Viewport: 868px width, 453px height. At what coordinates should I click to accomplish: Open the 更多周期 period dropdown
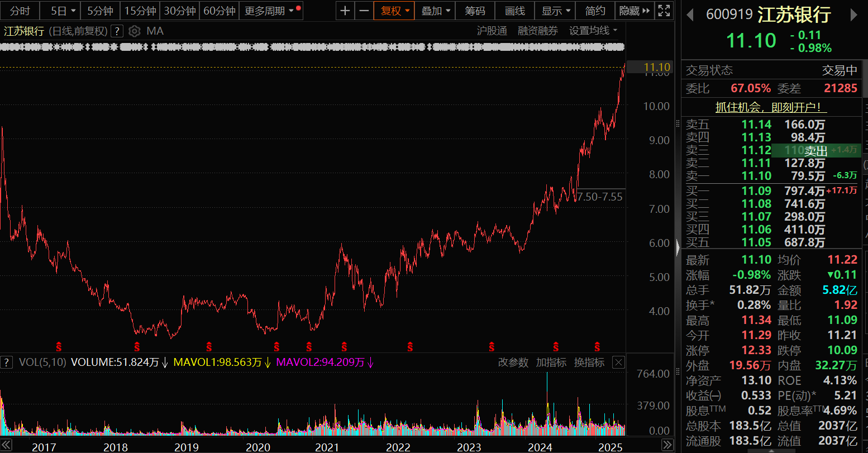point(272,11)
